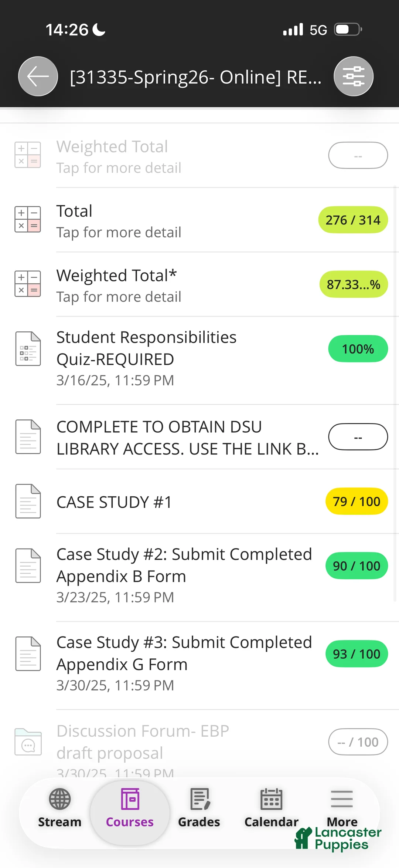The height and width of the screenshot is (868, 399).
Task: Tap the back arrow button
Action: (x=38, y=77)
